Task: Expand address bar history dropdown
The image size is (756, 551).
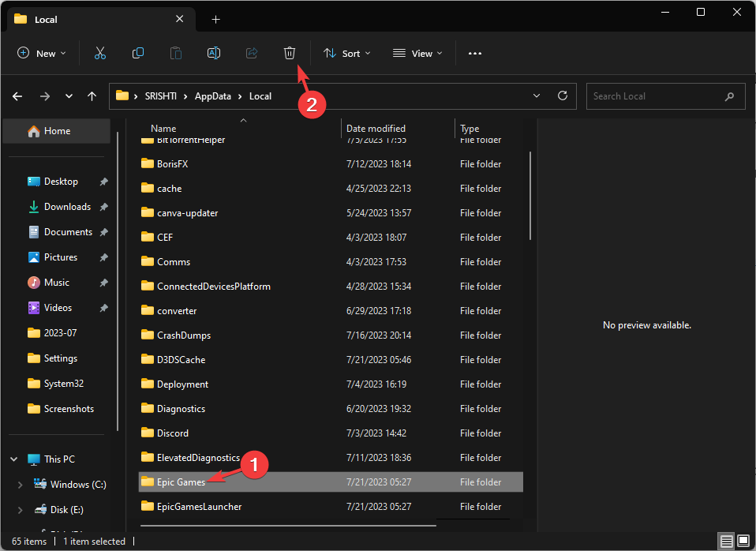Action: tap(537, 96)
